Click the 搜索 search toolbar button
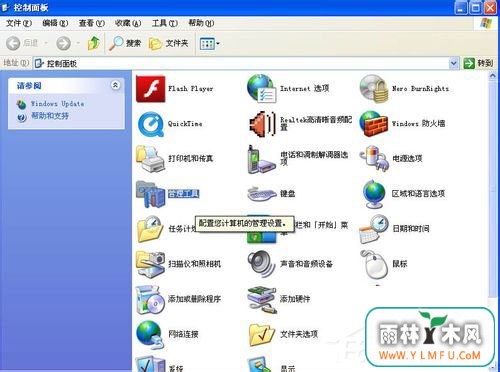500x372 pixels. 125,43
